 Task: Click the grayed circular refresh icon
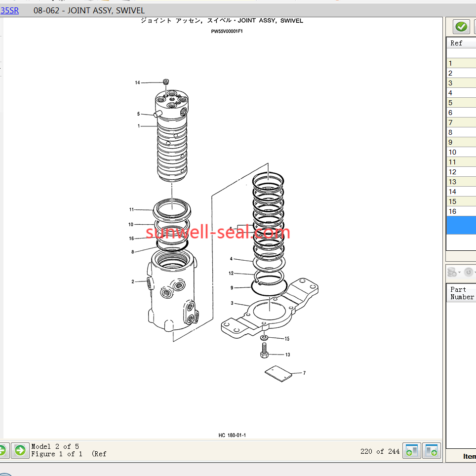(x=468, y=272)
